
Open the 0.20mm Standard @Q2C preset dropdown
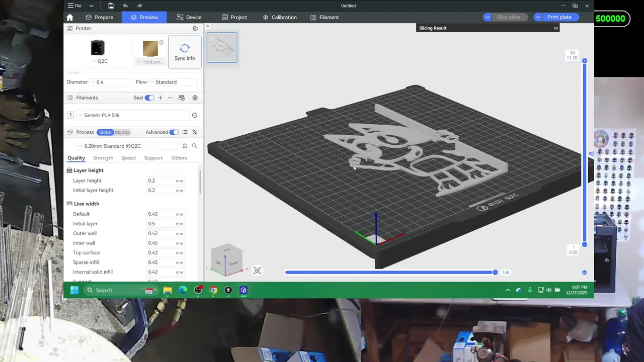coord(127,146)
